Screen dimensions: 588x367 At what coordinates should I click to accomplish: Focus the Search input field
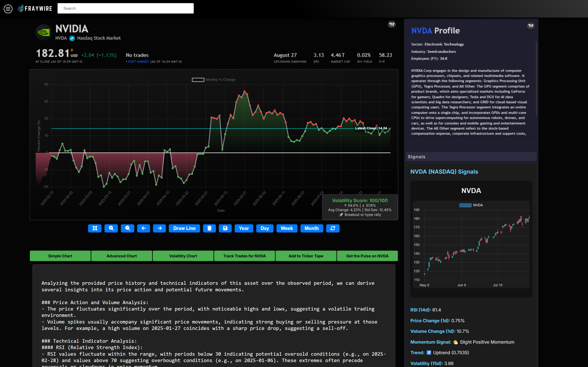tap(125, 8)
